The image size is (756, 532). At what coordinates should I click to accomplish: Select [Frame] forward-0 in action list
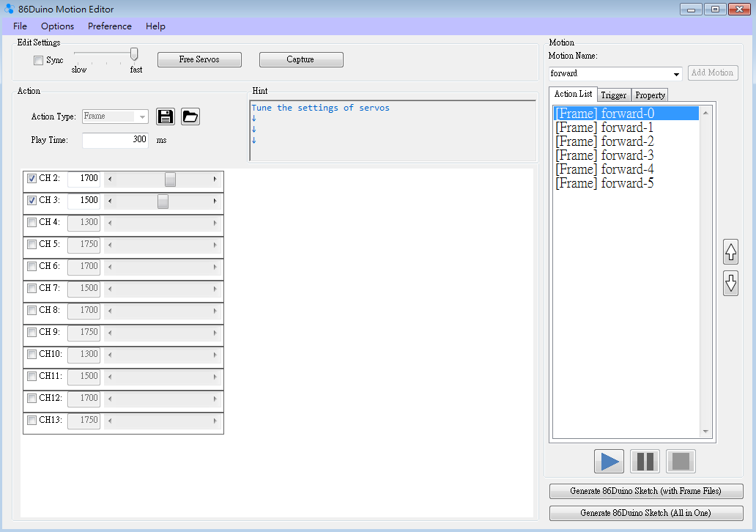626,114
